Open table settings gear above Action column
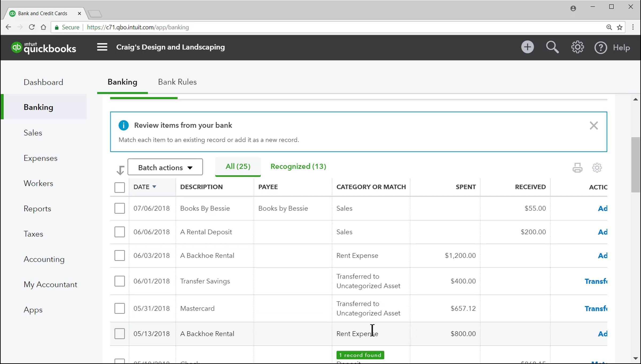The image size is (641, 364). click(x=597, y=168)
